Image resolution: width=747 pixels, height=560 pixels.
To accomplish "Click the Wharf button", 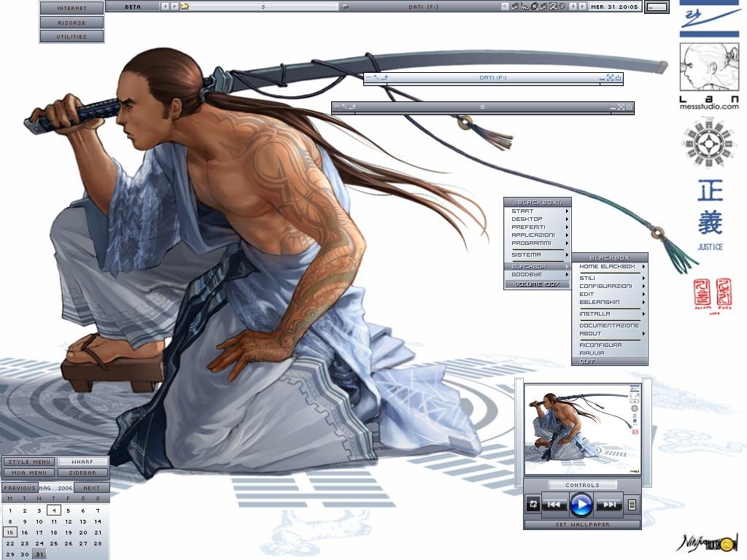I will (x=82, y=462).
